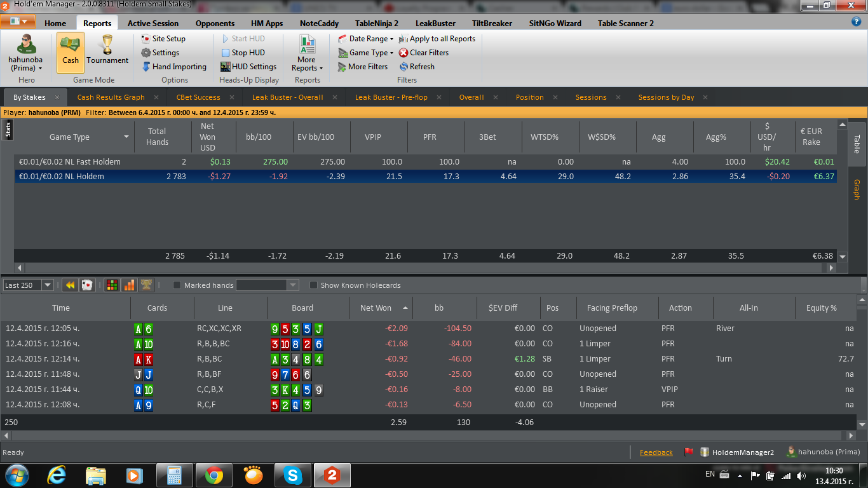This screenshot has height=488, width=868.
Task: Click the playing cards hand view icon
Action: (87, 285)
